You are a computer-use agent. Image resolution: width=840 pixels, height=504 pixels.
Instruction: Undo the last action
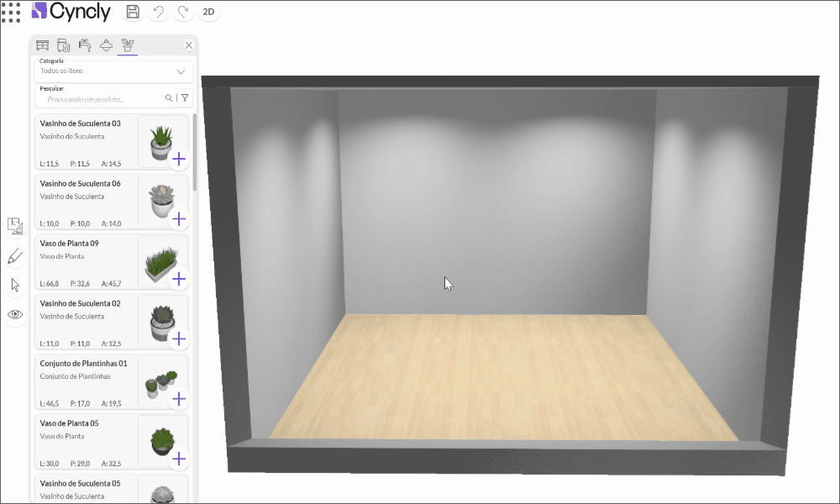pyautogui.click(x=158, y=12)
